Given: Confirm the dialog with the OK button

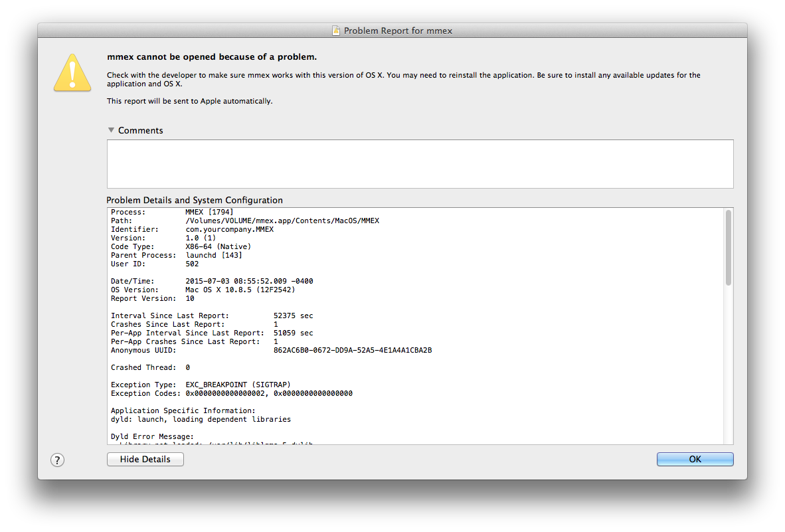Looking at the screenshot, I should point(695,459).
